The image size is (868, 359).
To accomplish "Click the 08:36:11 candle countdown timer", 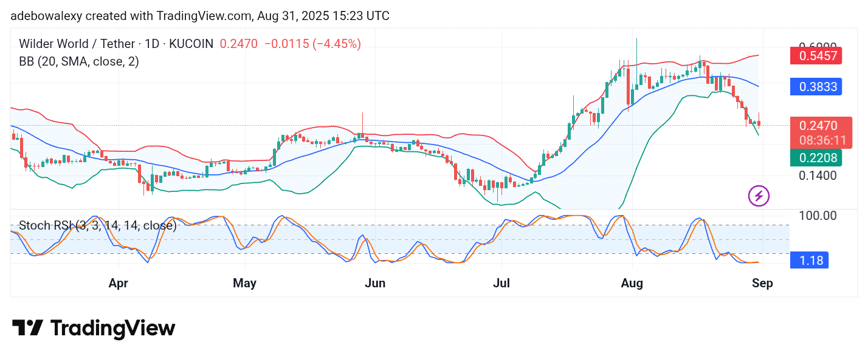I will point(821,141).
